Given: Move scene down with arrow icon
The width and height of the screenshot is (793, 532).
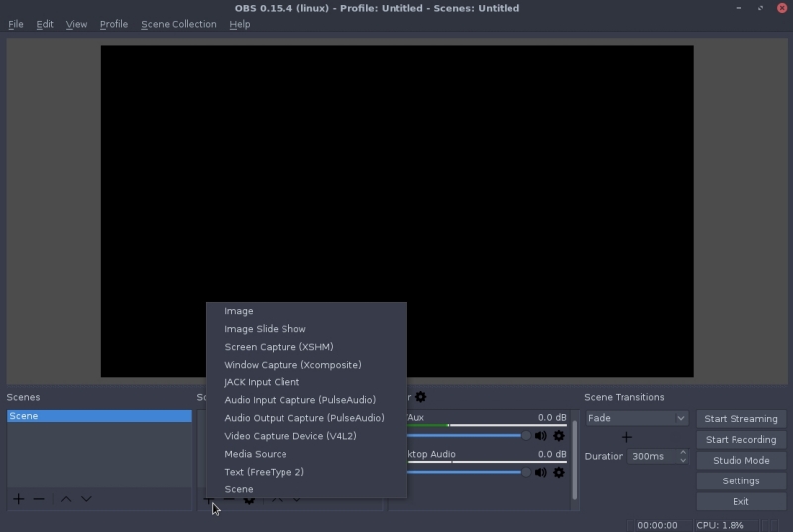Looking at the screenshot, I should point(86,499).
